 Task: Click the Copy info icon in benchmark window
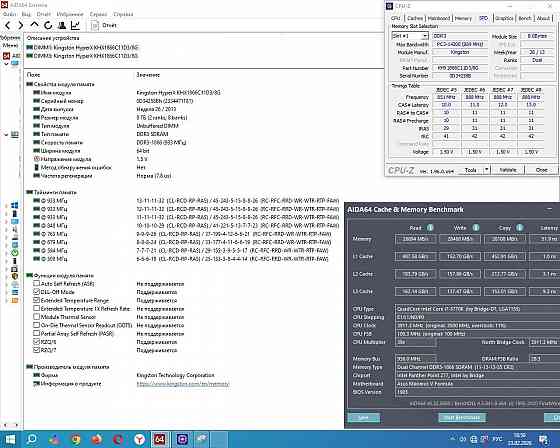(520, 228)
